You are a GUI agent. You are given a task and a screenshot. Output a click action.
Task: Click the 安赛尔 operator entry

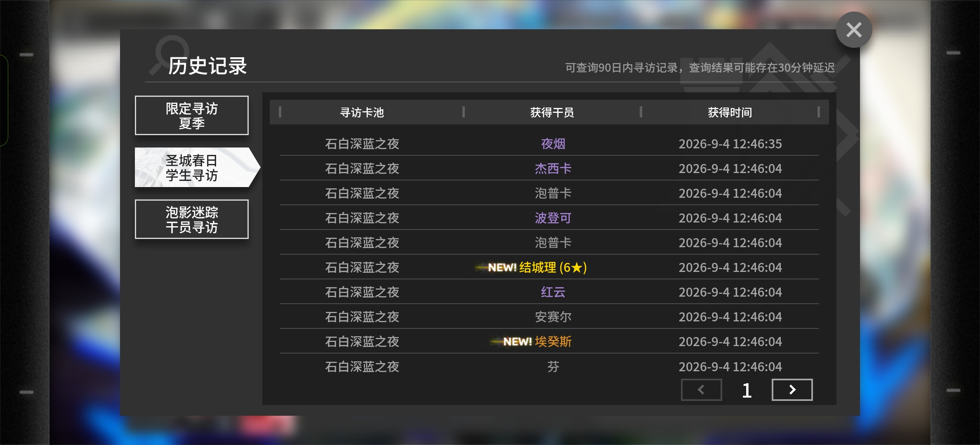coord(553,317)
